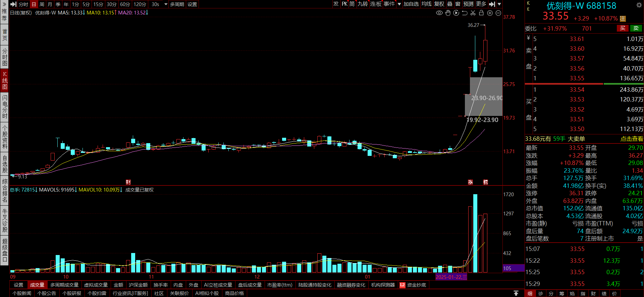Select the 周 weekly period
The height and width of the screenshot is (297, 644).
42,4
